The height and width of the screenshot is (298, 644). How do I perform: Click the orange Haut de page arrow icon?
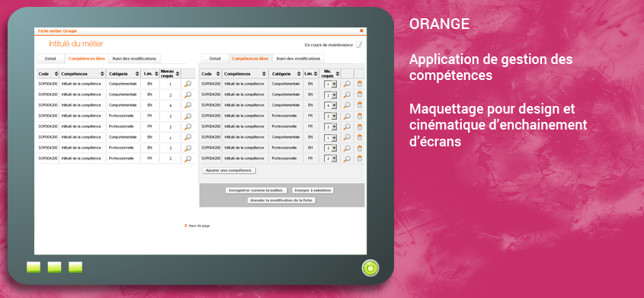click(186, 226)
